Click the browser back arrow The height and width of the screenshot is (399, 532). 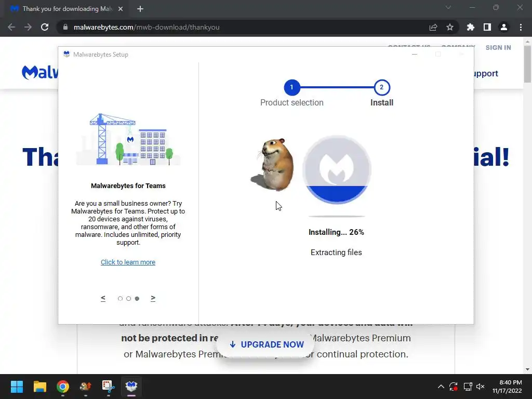11,27
